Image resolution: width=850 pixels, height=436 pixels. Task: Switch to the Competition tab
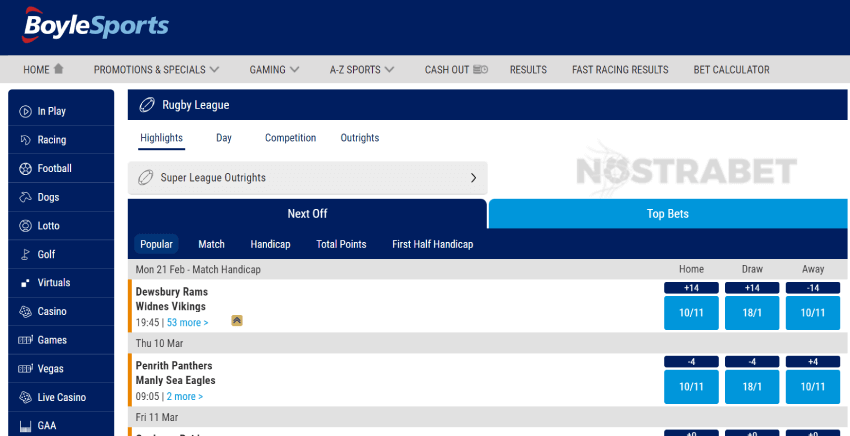(x=291, y=138)
